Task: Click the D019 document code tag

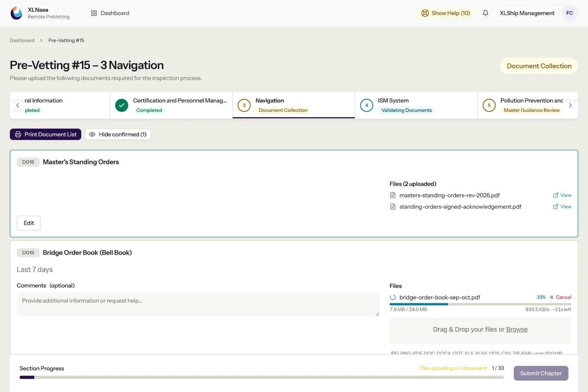Action: pyautogui.click(x=28, y=253)
